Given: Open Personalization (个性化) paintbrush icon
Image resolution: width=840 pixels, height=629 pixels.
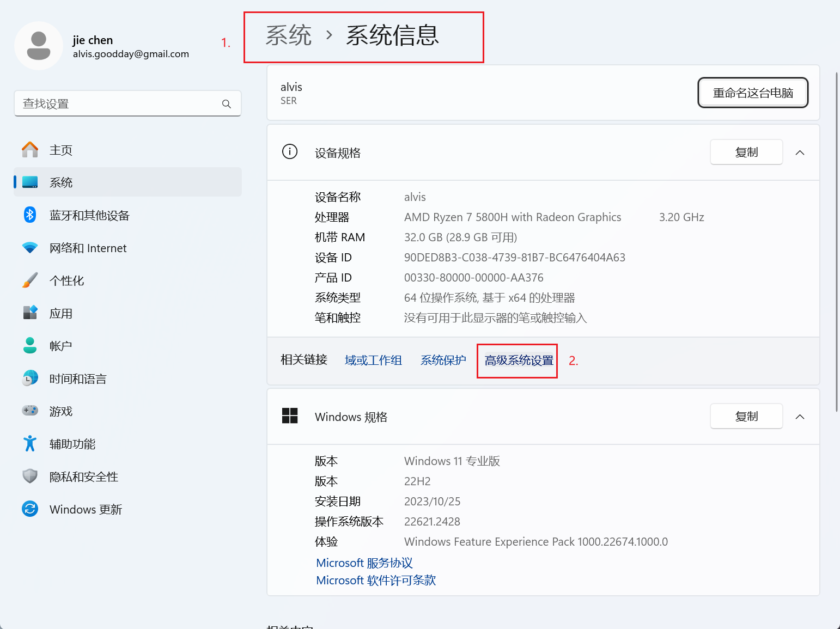Looking at the screenshot, I should coord(30,280).
